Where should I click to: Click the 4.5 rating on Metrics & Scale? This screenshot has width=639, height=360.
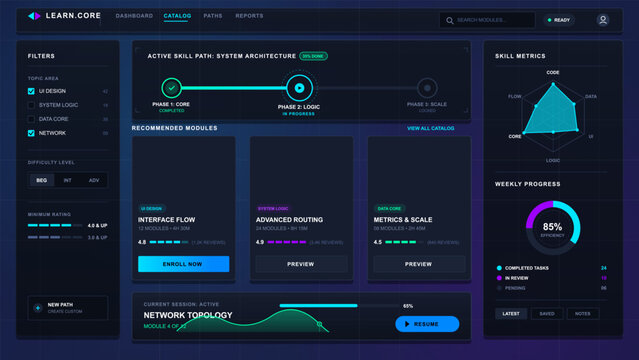[378, 242]
